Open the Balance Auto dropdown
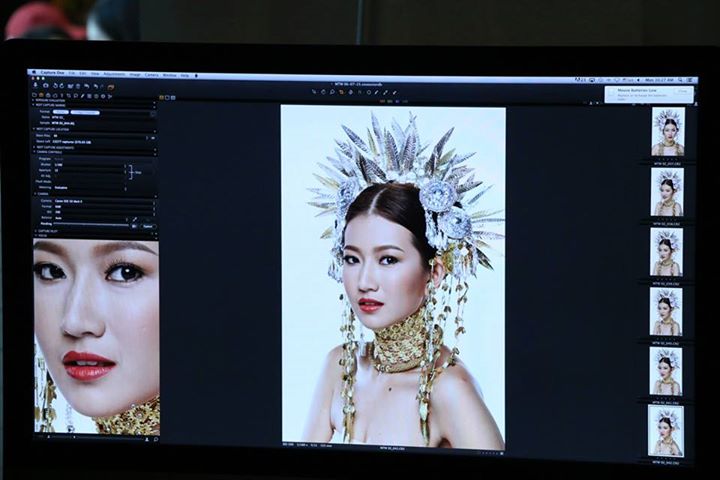Viewport: 720px width, 480px height. point(91,218)
